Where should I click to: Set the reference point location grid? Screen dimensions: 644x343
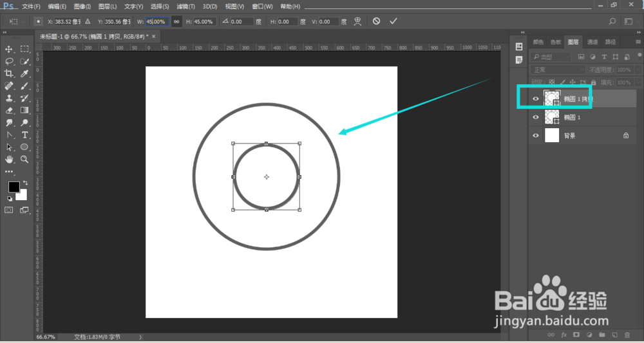[38, 21]
